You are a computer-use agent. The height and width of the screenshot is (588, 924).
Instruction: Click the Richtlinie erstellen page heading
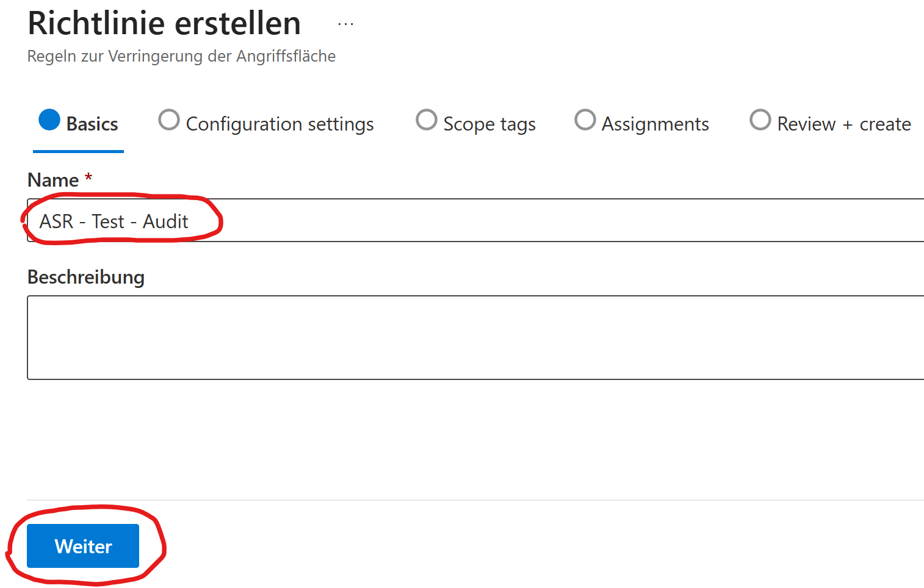tap(164, 24)
